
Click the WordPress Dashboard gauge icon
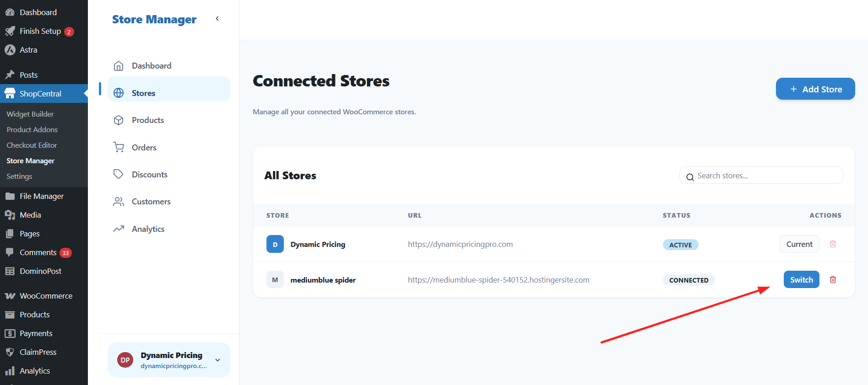(10, 12)
